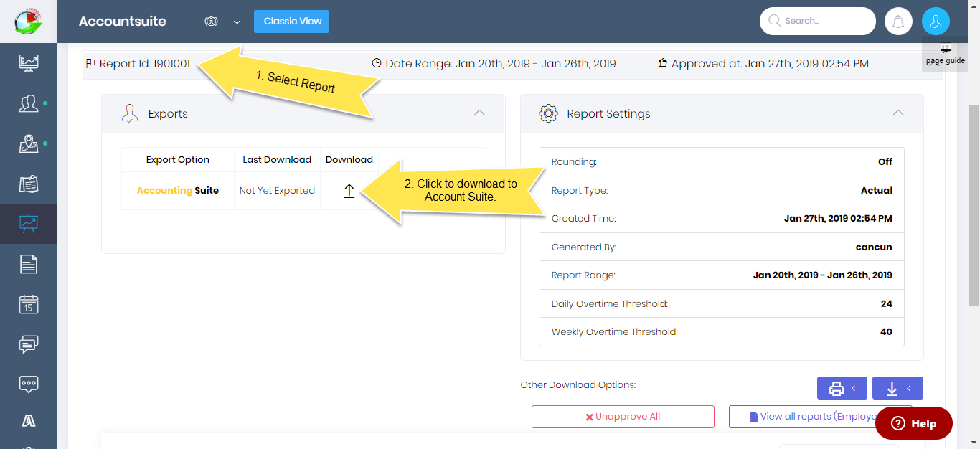
Task: Click the Daily Overtime Threshold value 24
Action: tap(887, 304)
